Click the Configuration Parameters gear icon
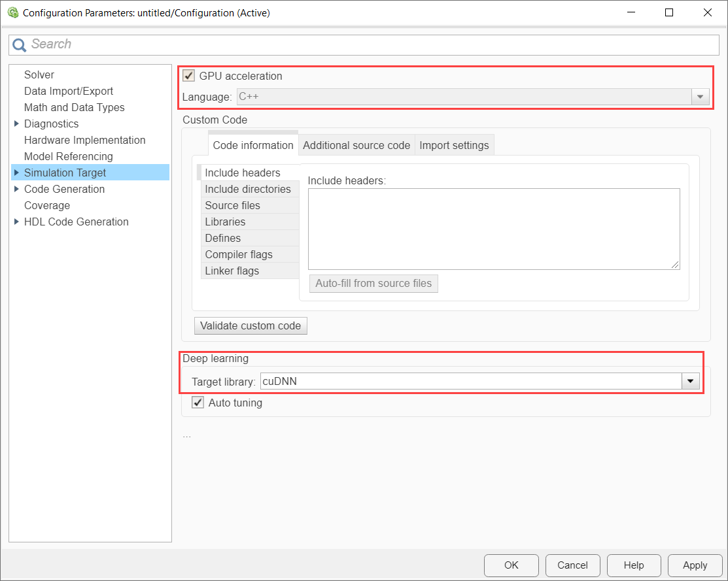Screen dimensions: 728x581 [x=12, y=12]
